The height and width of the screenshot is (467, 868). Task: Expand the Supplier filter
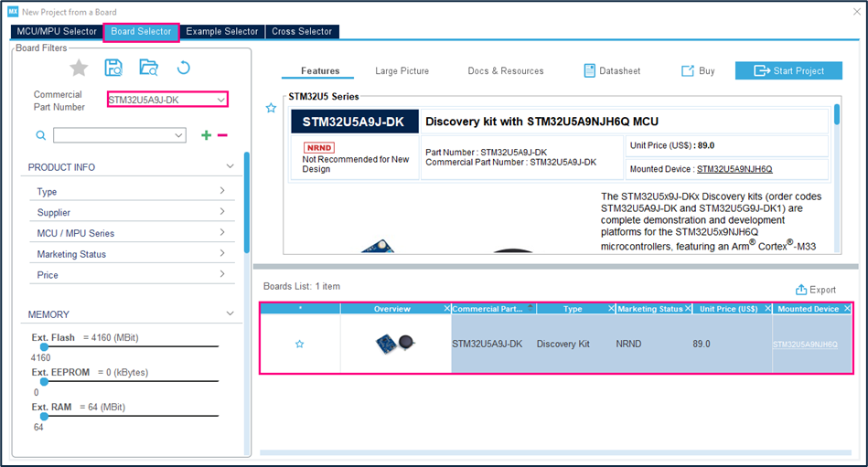(222, 211)
